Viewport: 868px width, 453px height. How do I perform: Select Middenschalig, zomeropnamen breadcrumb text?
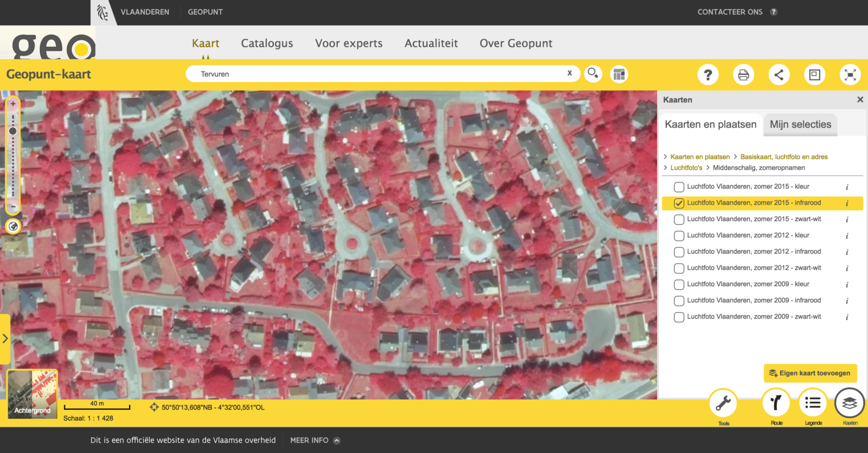coord(759,168)
